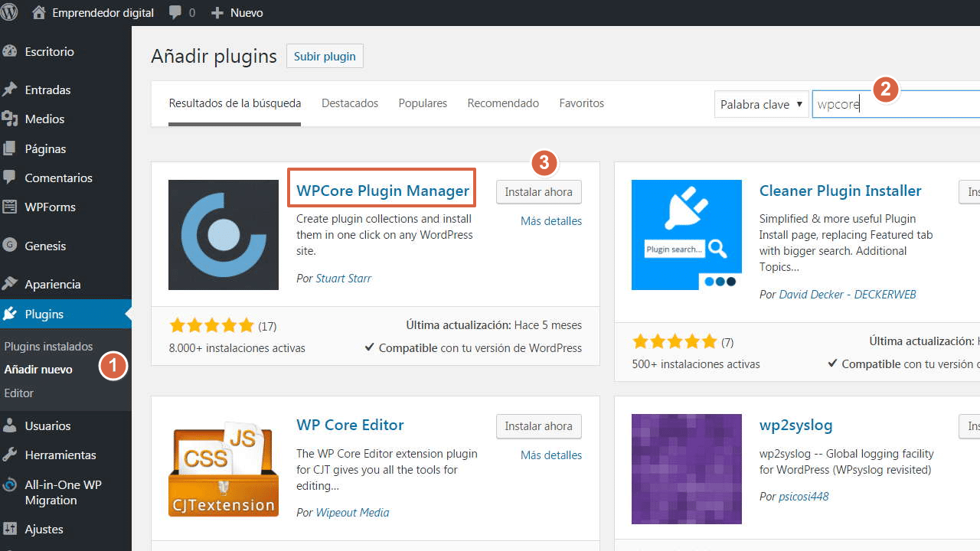Install WP Core Editor with Instalar ahora
Screen dimensions: 980x551
click(x=539, y=426)
